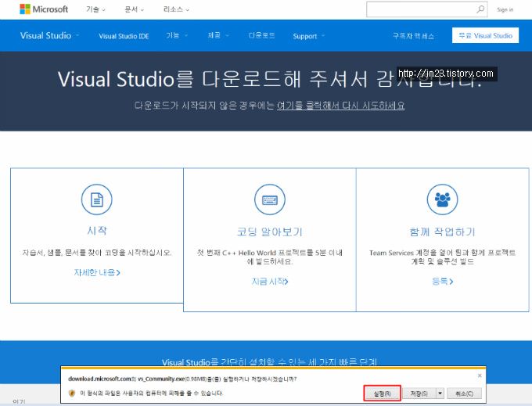Screen dimensions: 532x406
Task: Click the 무료 Visual Studio button
Action: pyautogui.click(x=485, y=35)
